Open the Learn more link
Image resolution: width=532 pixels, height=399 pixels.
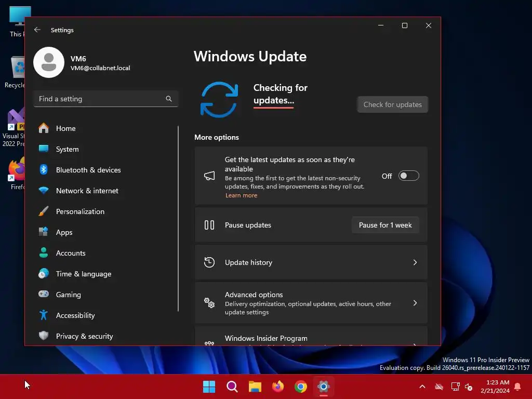point(241,195)
